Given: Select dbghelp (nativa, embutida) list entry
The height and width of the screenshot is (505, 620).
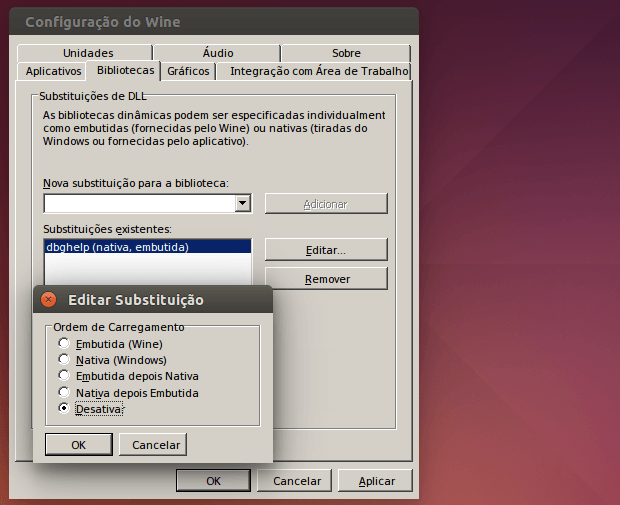Looking at the screenshot, I should coord(147,247).
